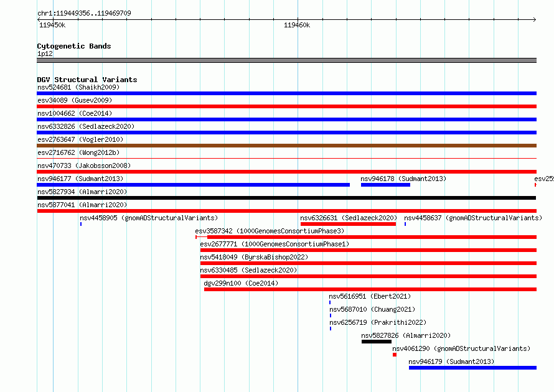The image size is (554, 392).
Task: Click the small red nsv4061290 marker
Action: [x=395, y=355]
